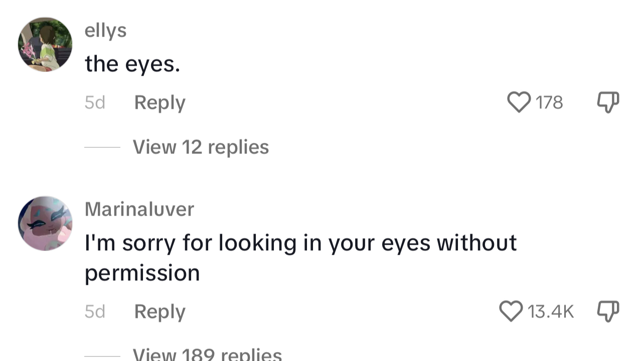Expand View 12 replies
This screenshot has height=361, width=644.
pyautogui.click(x=201, y=147)
